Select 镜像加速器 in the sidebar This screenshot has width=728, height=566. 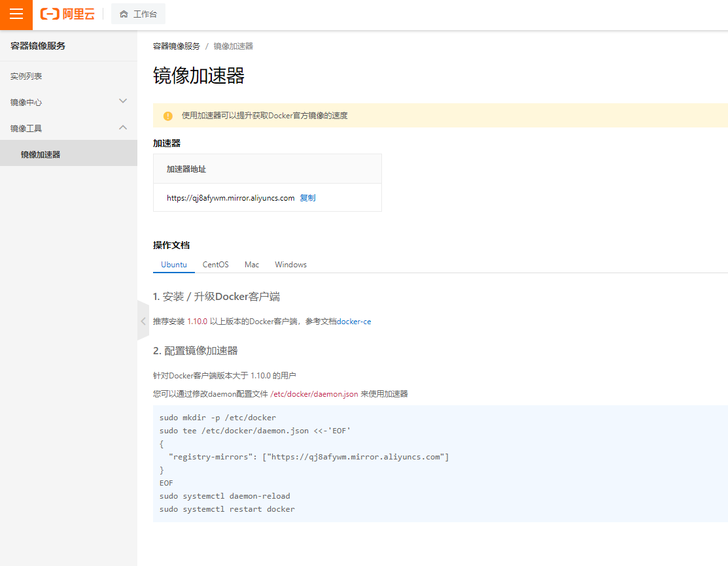coord(69,154)
